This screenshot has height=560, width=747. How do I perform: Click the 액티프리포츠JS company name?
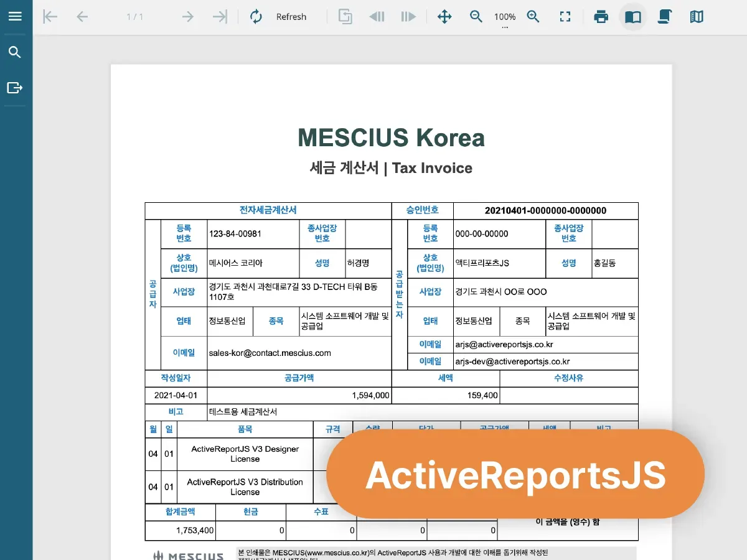coord(482,263)
